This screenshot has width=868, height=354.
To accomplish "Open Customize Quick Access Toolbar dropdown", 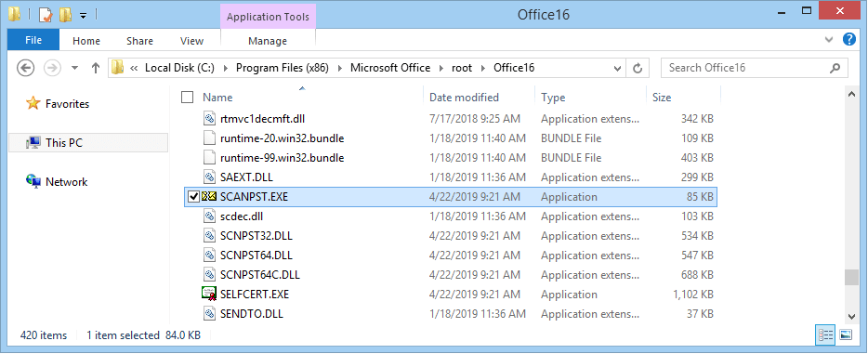I will coord(83,16).
